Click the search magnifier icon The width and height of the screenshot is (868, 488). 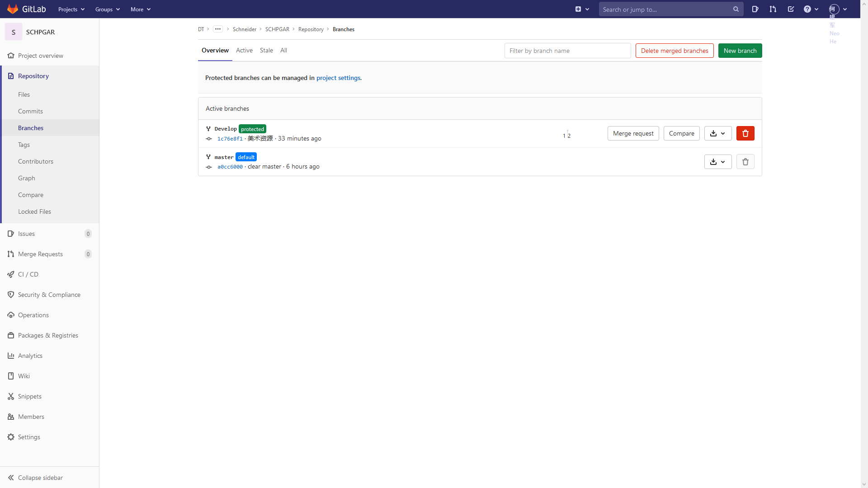[x=736, y=9]
